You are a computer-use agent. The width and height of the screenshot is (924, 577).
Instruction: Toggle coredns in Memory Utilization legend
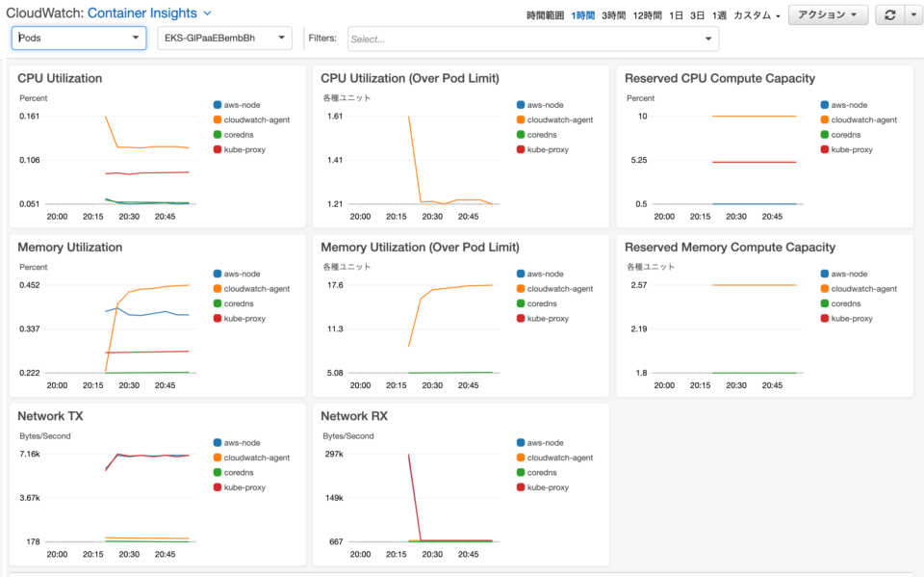click(x=233, y=303)
